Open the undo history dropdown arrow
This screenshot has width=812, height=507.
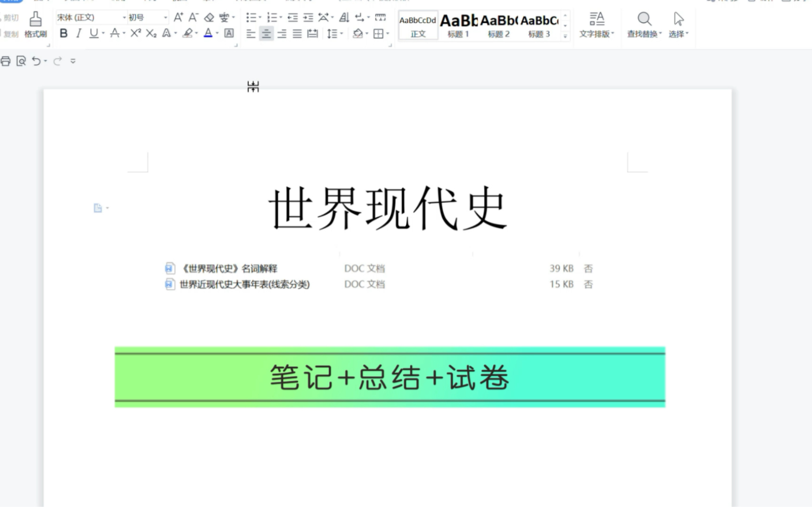[45, 61]
